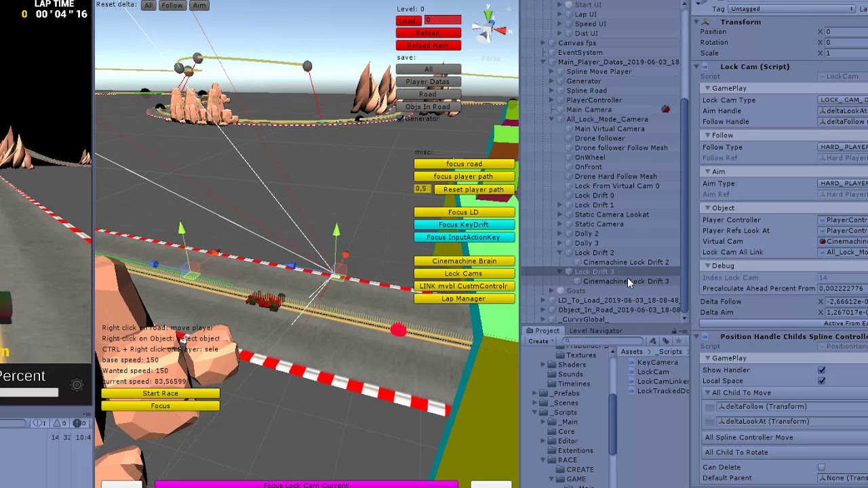Click the padlock icon beside Level Navigator tab
This screenshot has width=868, height=488.
click(x=674, y=331)
